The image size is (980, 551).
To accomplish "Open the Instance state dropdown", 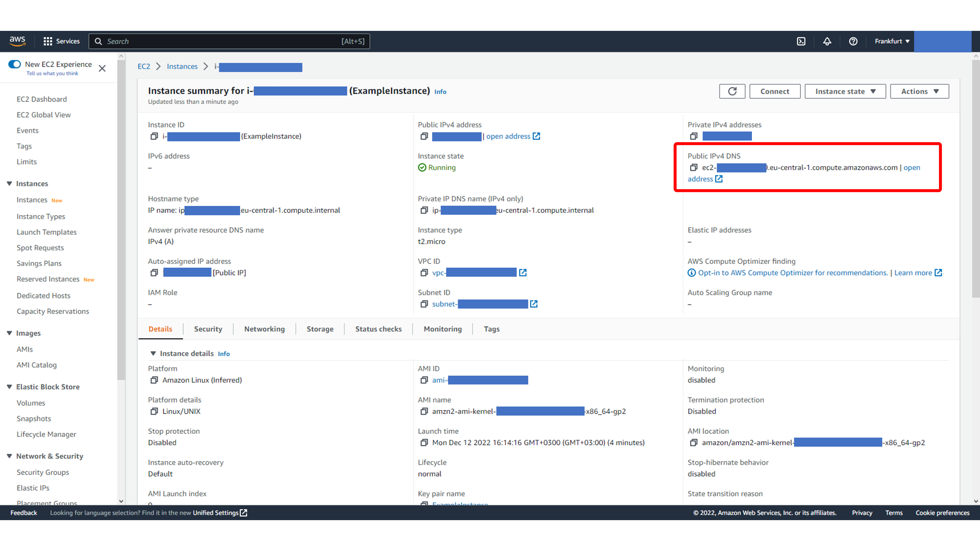I will point(845,91).
